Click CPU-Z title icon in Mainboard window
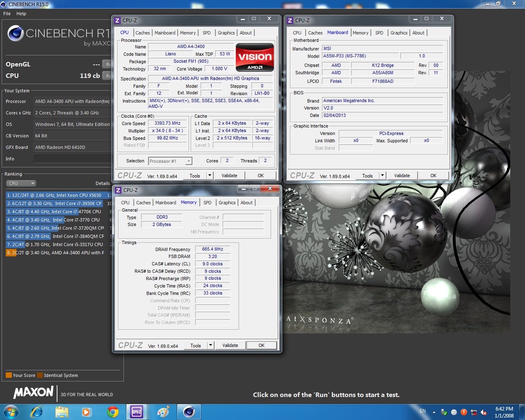 point(290,20)
